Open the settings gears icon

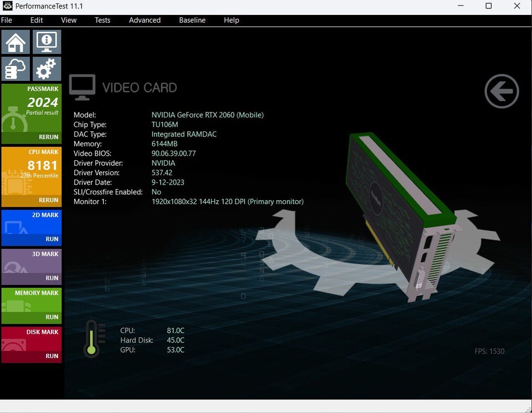(x=47, y=69)
